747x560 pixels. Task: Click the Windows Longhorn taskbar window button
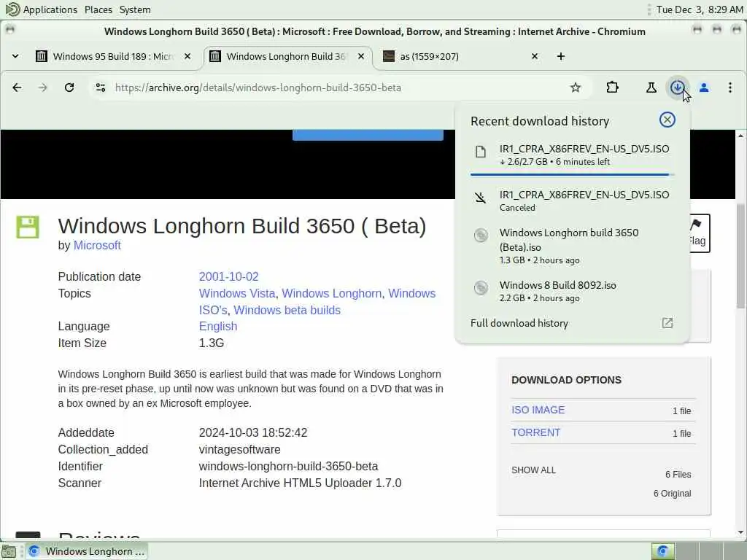87,551
